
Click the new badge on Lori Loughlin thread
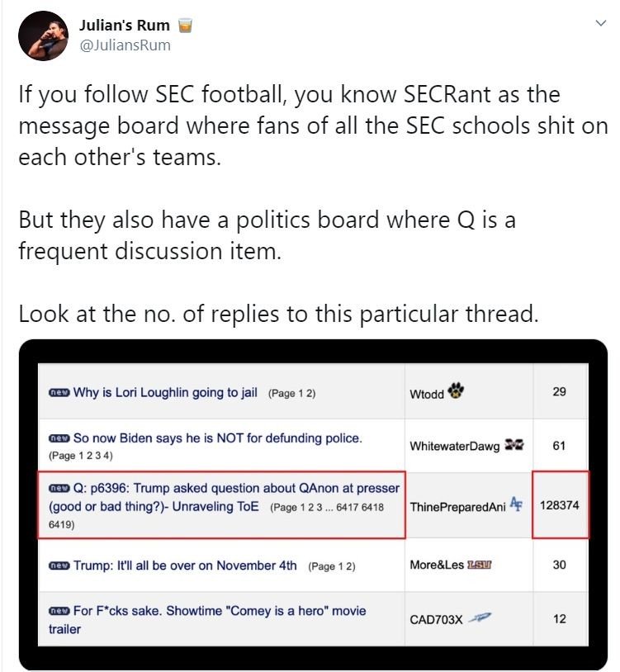pos(59,392)
